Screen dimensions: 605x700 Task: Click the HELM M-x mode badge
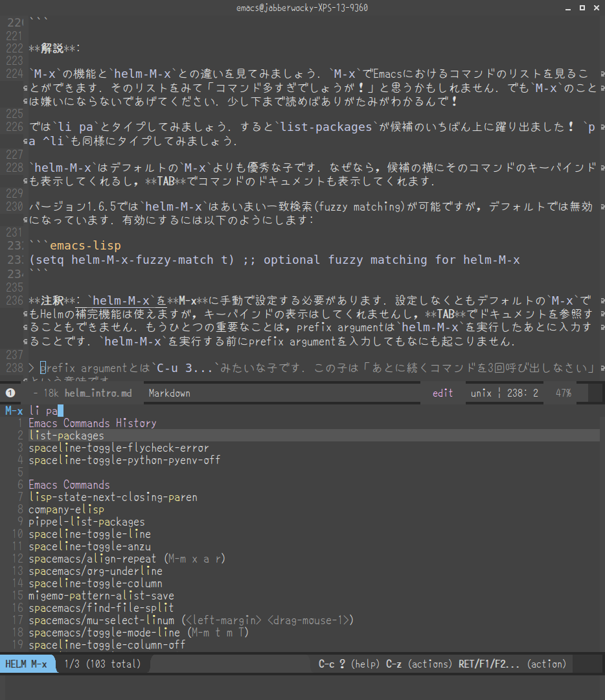(x=27, y=663)
